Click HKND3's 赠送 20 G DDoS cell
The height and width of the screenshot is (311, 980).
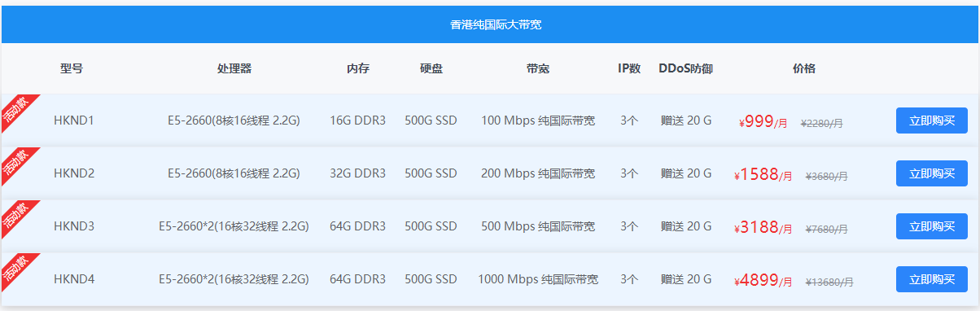pyautogui.click(x=686, y=226)
